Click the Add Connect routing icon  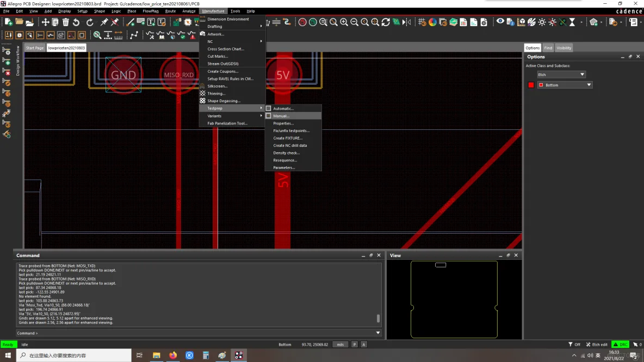coord(134,35)
